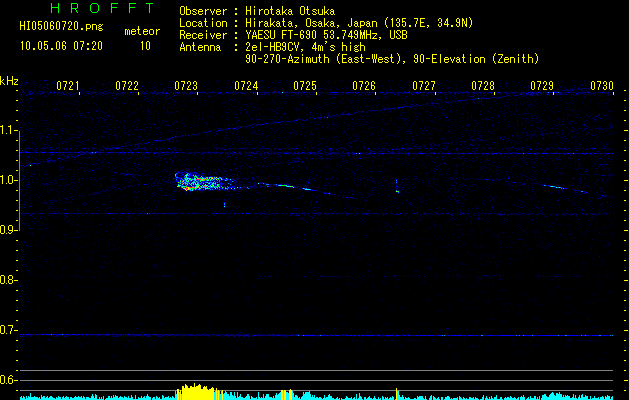Click the 0.9 frequency axis label
The image size is (629, 400).
pyautogui.click(x=9, y=230)
